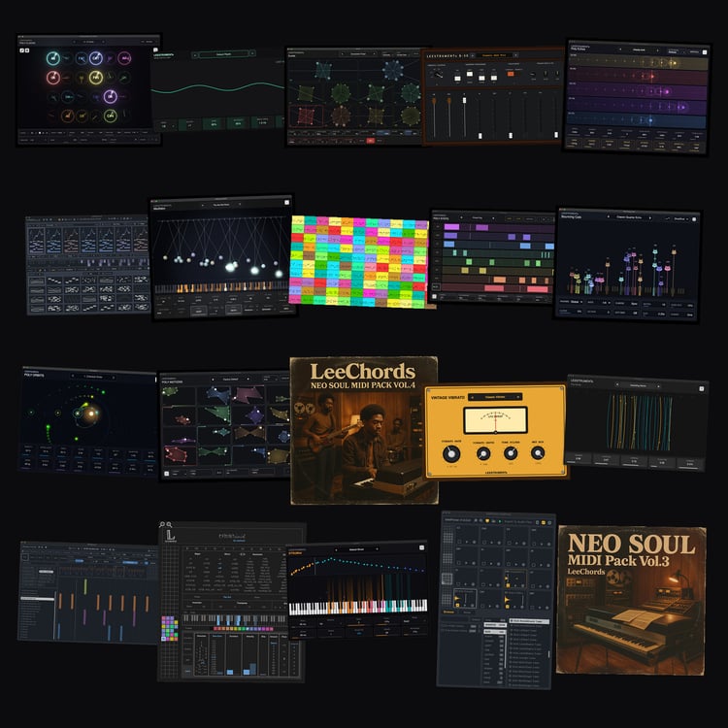
Task: Open the Poly Echoes colored lanes thumbnail
Action: [636, 97]
